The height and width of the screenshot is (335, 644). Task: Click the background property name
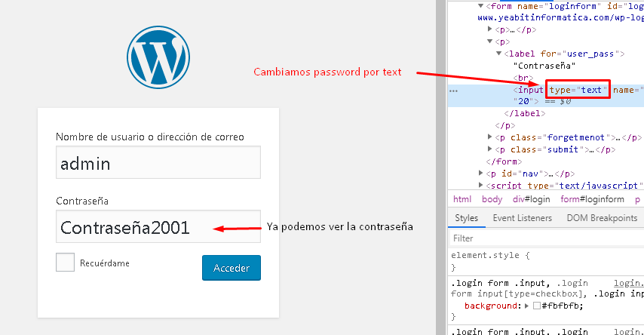[490, 306]
